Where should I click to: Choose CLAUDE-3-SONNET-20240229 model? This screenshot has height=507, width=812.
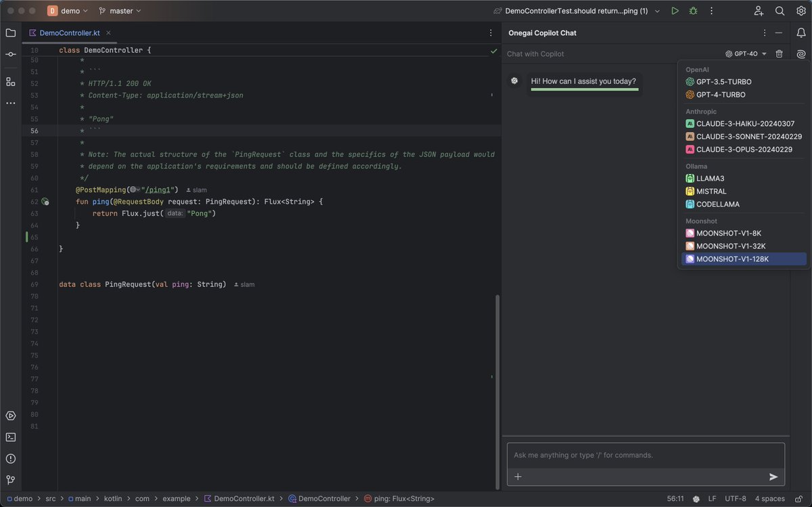click(x=744, y=137)
